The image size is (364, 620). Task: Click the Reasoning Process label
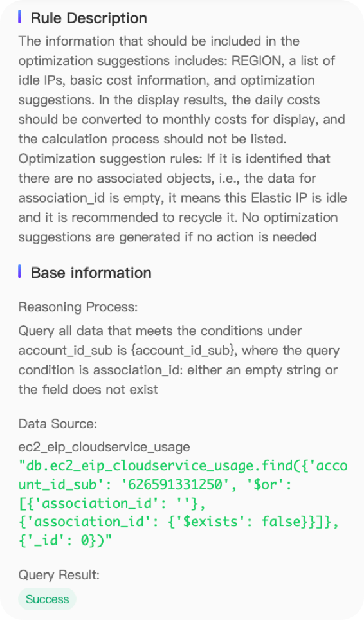78,307
